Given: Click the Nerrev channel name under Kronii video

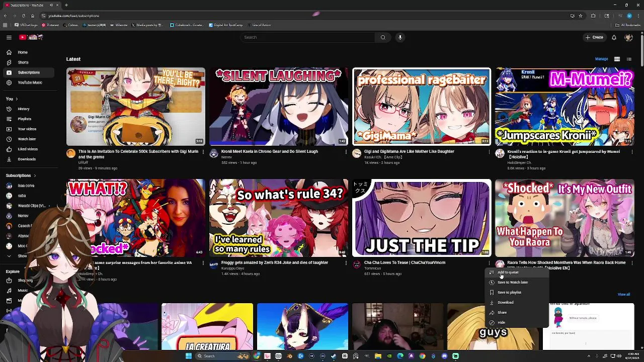Looking at the screenshot, I should (x=226, y=157).
